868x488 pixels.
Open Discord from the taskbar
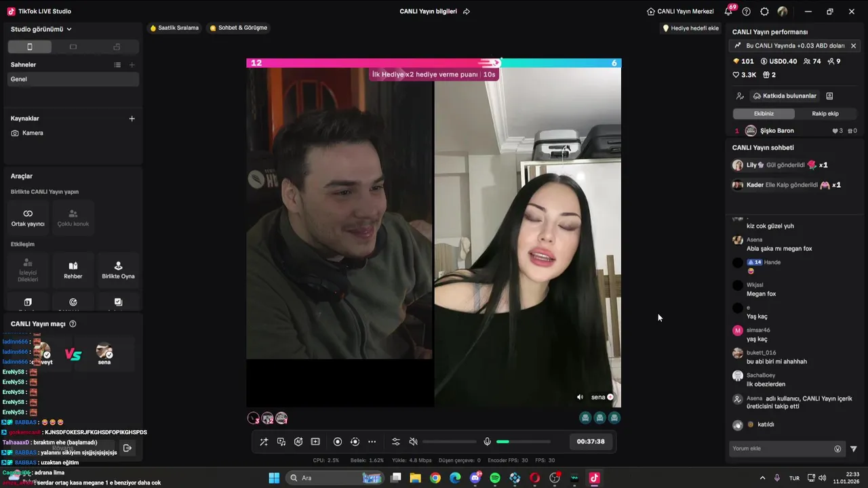pos(475,478)
